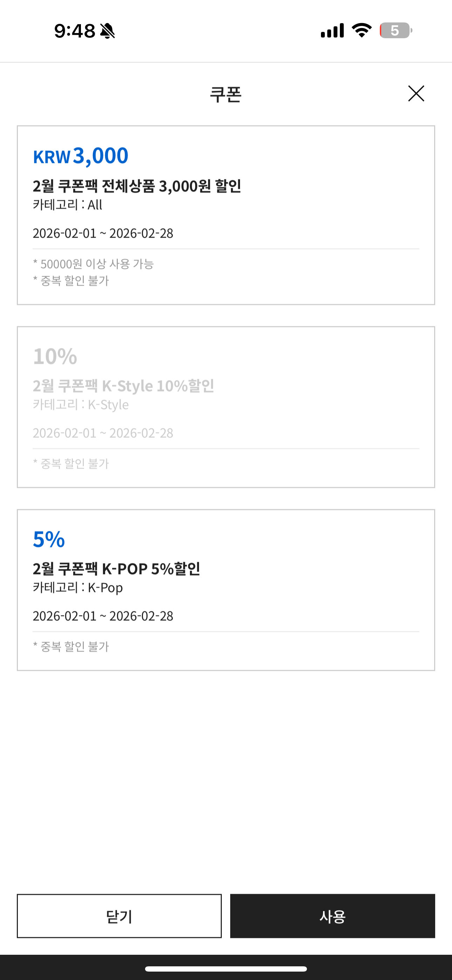Tap the blue KRW 3,000 amount
Viewport: 452px width, 980px height.
81,156
